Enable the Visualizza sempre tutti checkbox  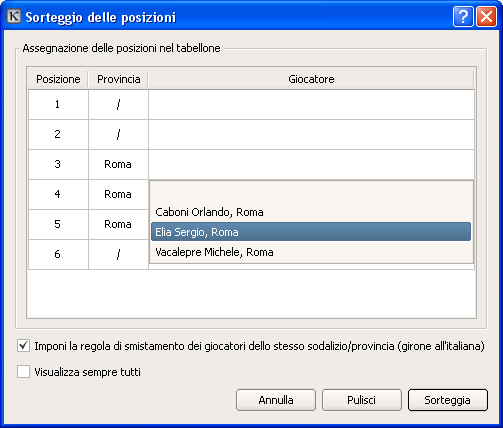point(23,372)
